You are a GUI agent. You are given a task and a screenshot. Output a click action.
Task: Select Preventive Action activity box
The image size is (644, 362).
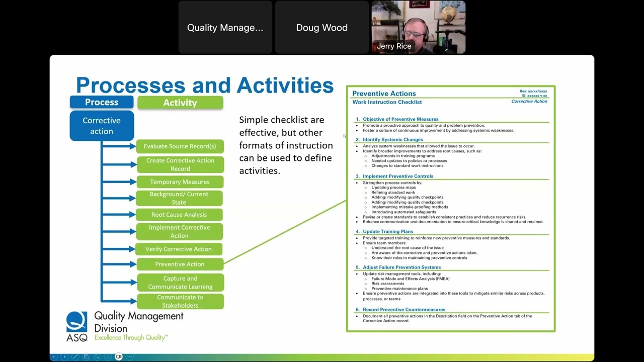(x=180, y=264)
